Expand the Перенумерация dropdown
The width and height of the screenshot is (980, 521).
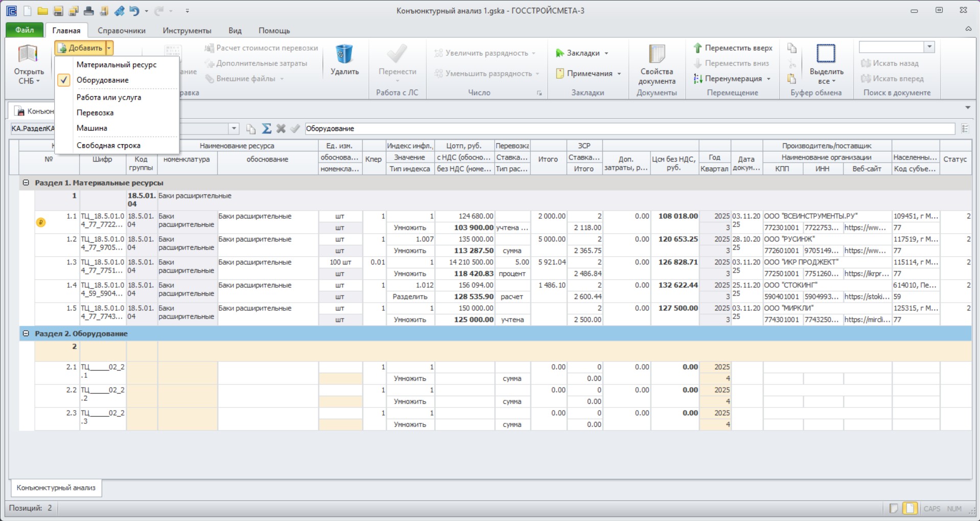[x=768, y=79]
